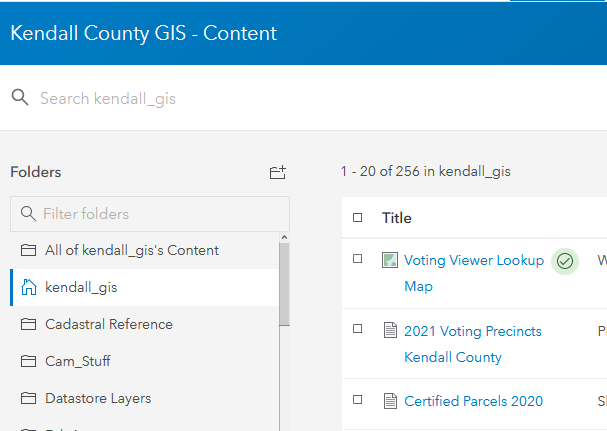Click the authoritative badge on Voting Viewer
The width and height of the screenshot is (607, 431).
[565, 261]
